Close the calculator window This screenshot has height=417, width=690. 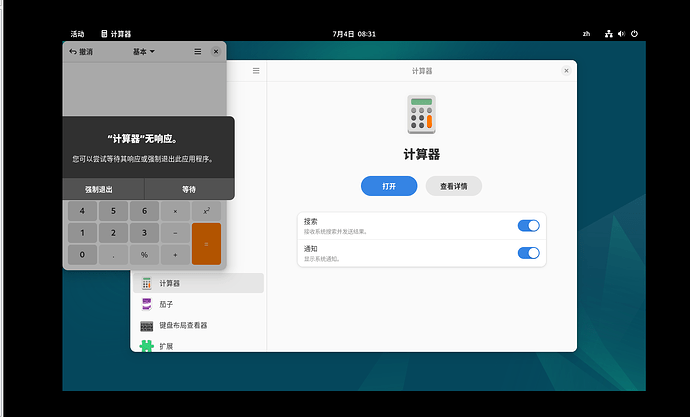click(x=216, y=51)
